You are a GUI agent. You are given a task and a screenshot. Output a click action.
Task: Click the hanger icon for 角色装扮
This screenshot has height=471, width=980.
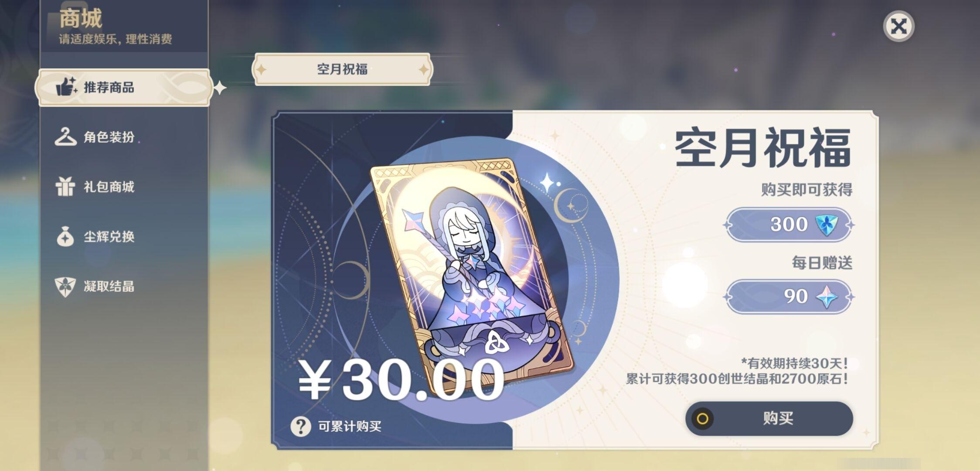click(65, 137)
